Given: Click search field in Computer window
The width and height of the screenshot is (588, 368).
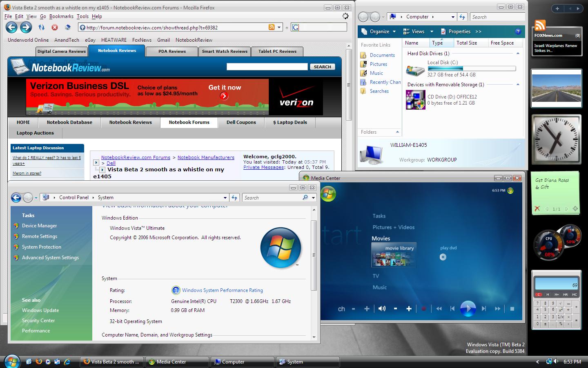Looking at the screenshot, I should click(497, 17).
